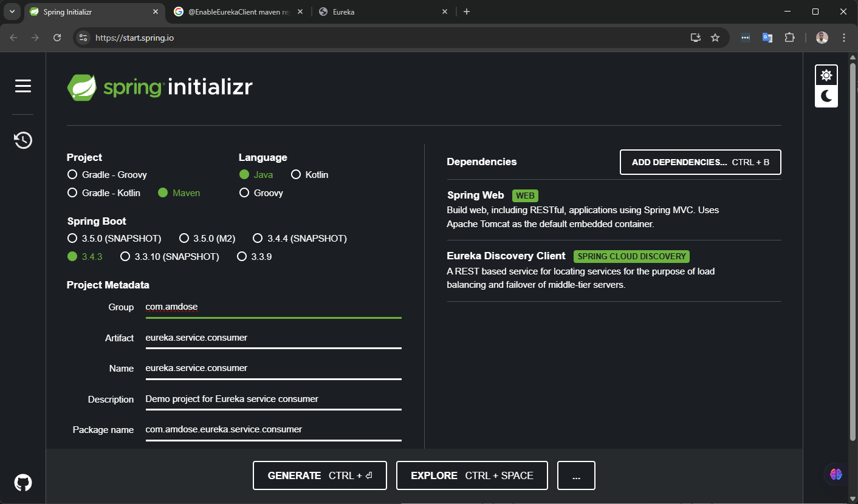Click the install app icon in address bar
Screen dimensions: 858x504
[696, 38]
